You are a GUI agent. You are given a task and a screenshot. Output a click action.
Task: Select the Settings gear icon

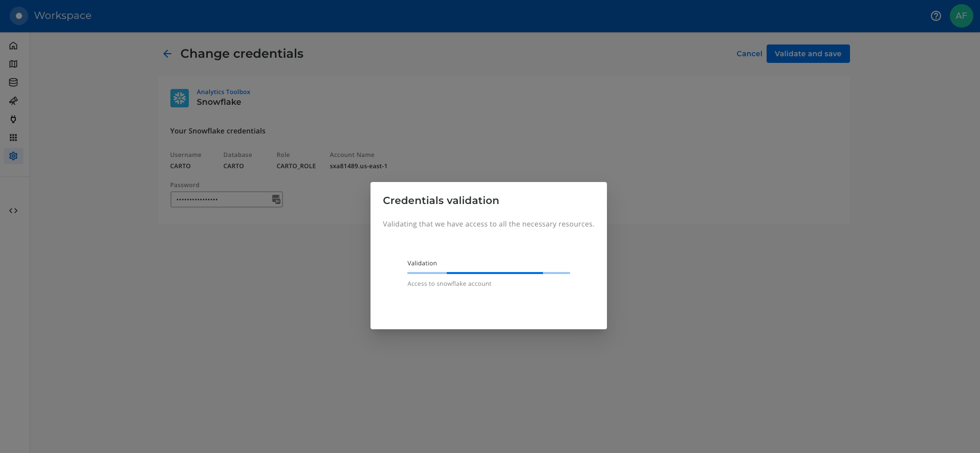coord(13,156)
